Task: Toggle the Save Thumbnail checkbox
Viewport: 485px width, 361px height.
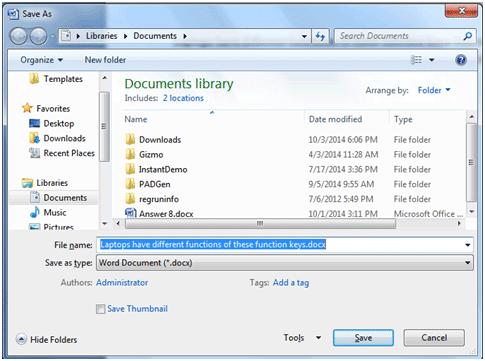Action: (100, 309)
